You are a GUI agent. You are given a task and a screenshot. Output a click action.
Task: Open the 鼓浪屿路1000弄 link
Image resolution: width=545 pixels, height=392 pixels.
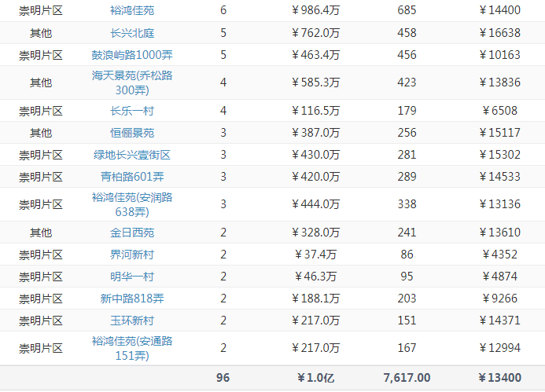(x=132, y=55)
